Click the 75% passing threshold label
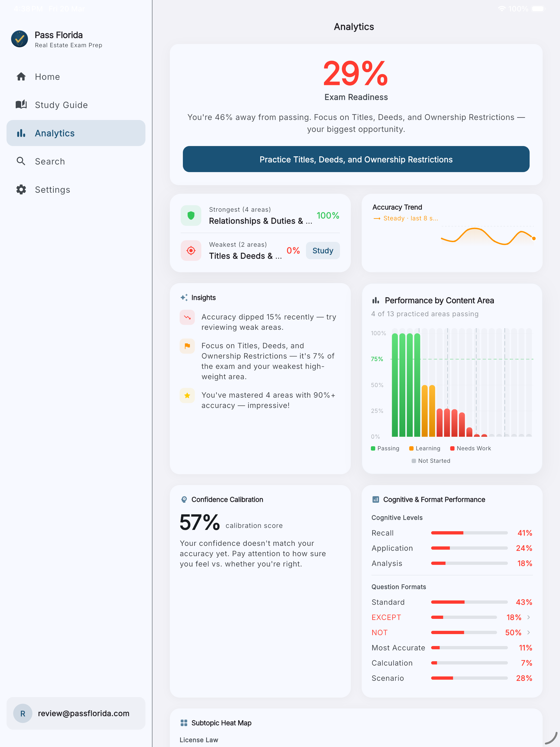The image size is (560, 747). pos(377,359)
